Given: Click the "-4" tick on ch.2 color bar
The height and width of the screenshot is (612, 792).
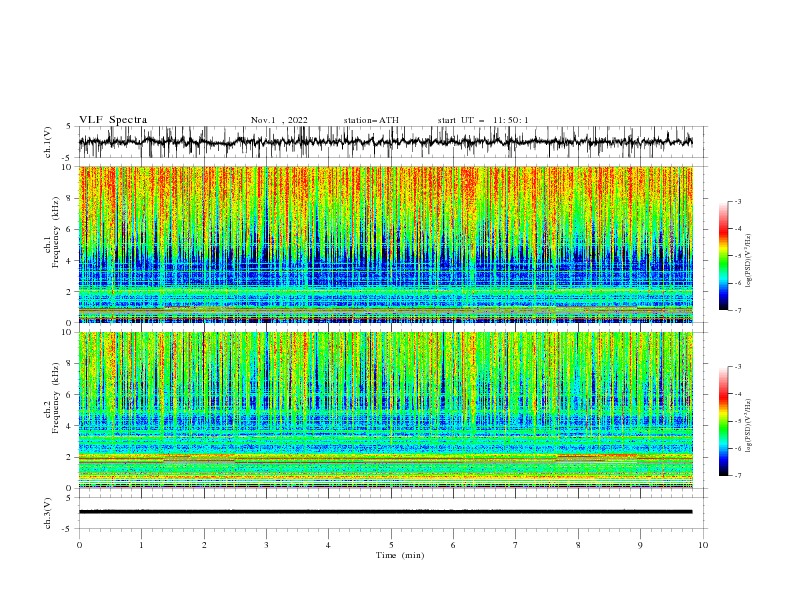Looking at the screenshot, I should [738, 394].
